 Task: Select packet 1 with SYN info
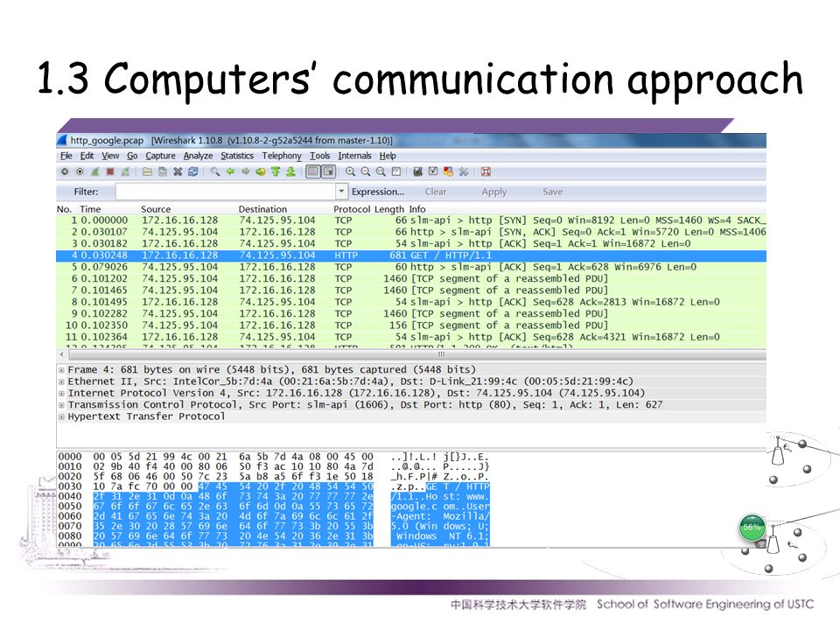pos(411,220)
